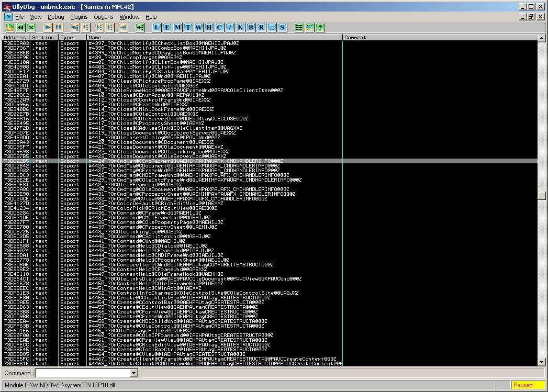Click the Trace over toolbar icon

coord(110,27)
